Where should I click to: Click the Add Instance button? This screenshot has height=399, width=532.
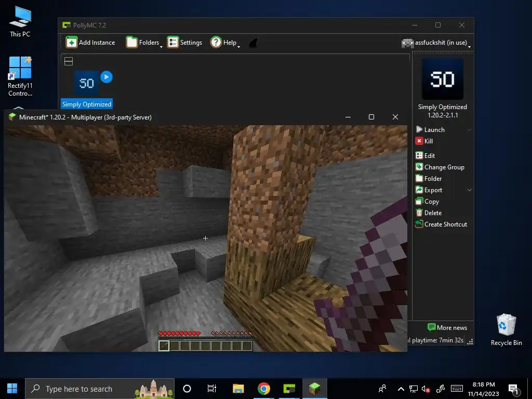[90, 43]
